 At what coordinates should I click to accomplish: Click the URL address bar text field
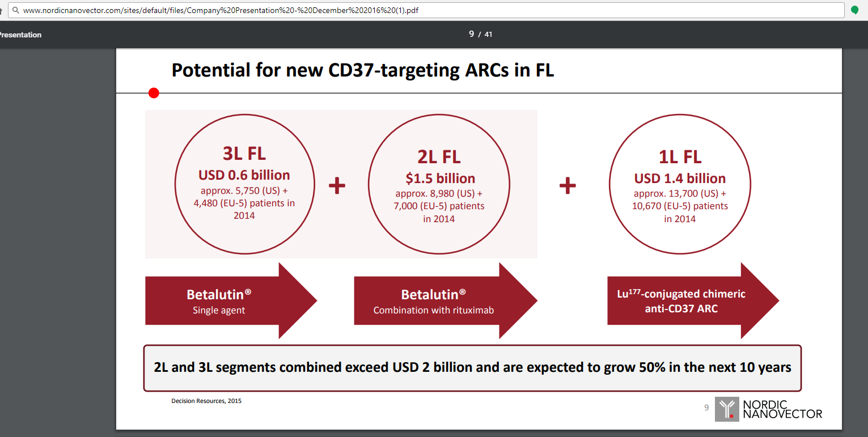click(x=431, y=10)
